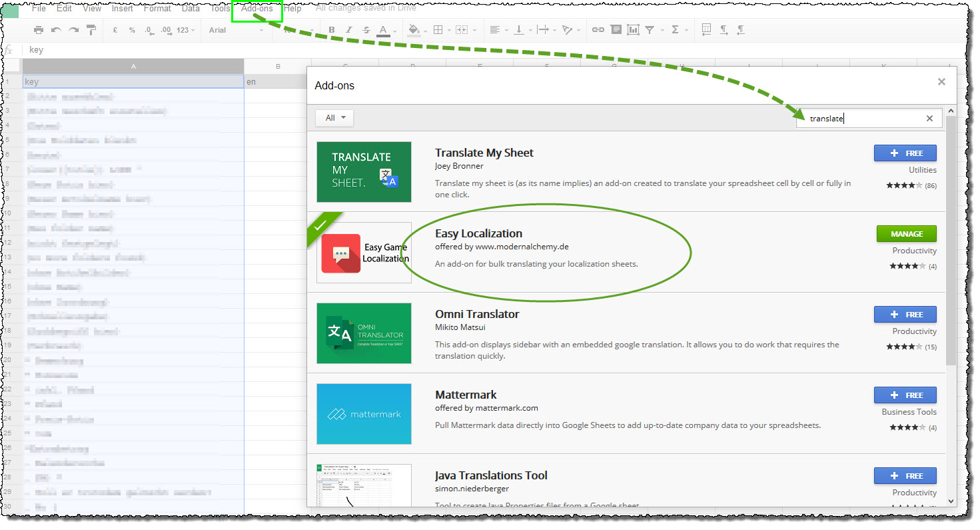Open the File menu
The height and width of the screenshot is (530, 980).
(x=39, y=9)
